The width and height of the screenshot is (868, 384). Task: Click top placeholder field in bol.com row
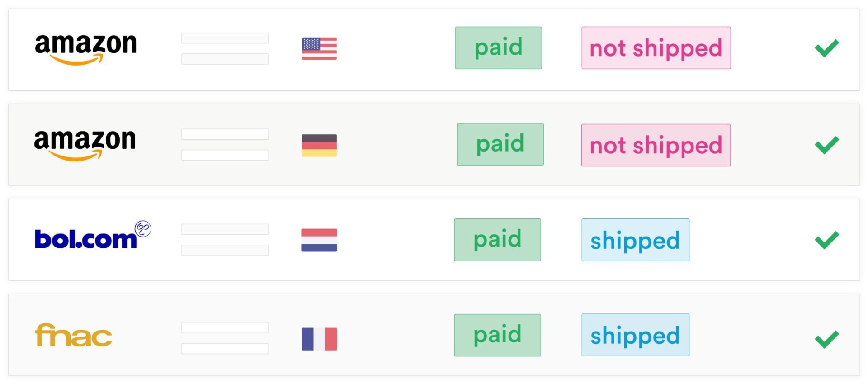(x=225, y=229)
